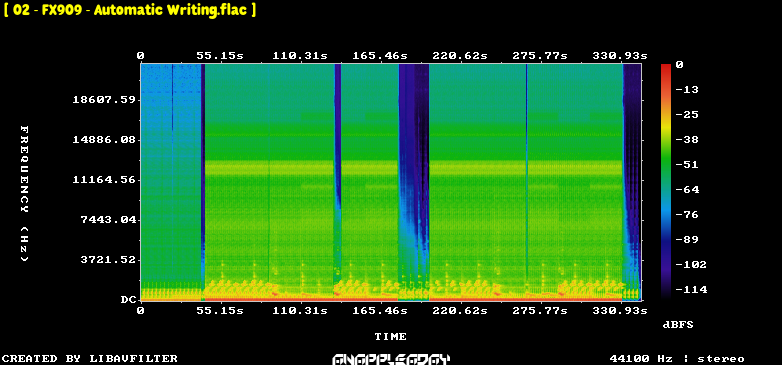Click the logo at bottom center
The height and width of the screenshot is (365, 782).
391,359
